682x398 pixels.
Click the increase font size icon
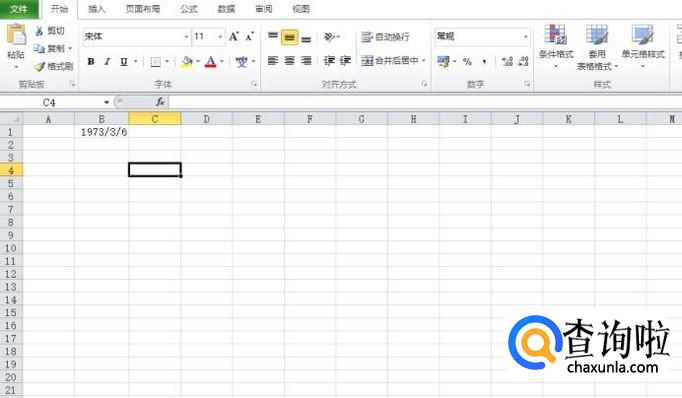234,37
